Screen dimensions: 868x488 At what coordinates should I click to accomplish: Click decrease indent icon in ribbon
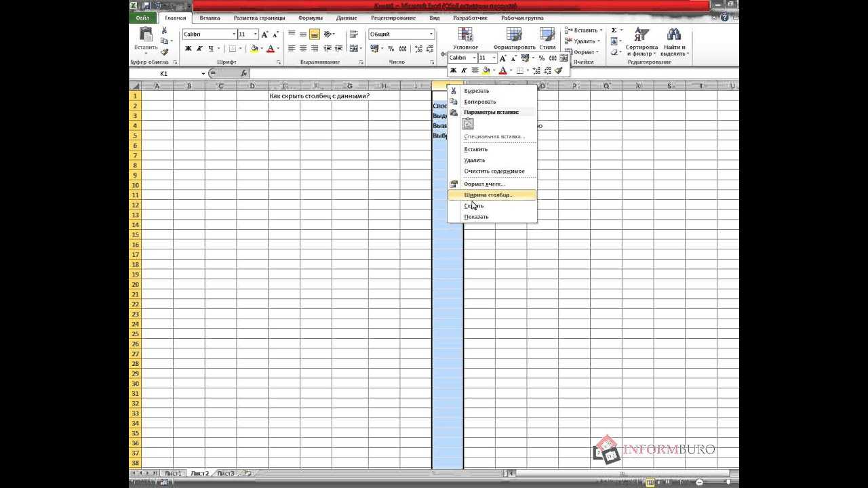pos(328,49)
